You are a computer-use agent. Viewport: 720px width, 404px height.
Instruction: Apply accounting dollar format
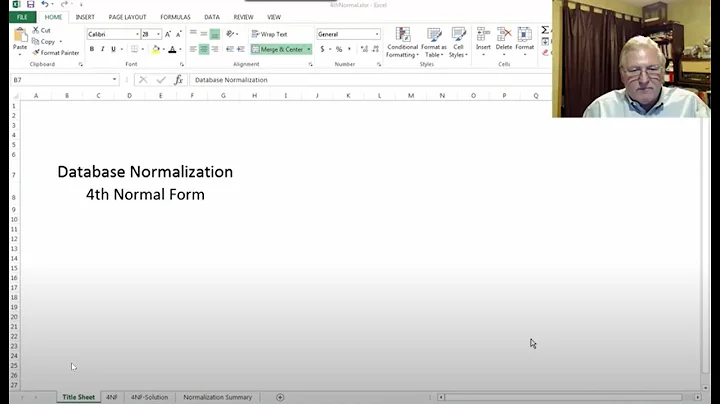coord(322,49)
